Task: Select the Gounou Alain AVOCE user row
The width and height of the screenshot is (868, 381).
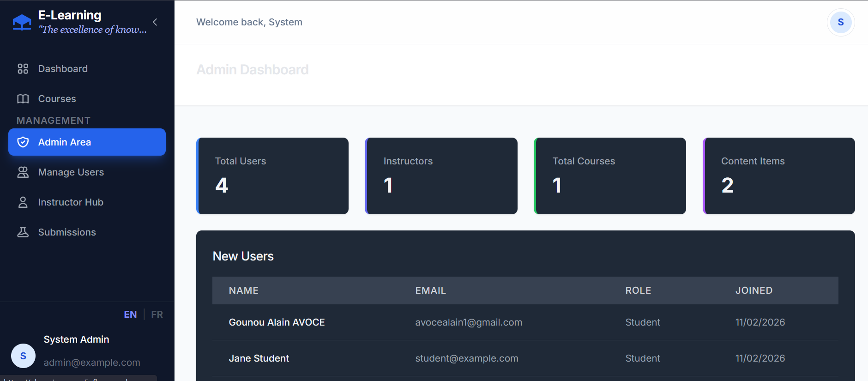Action: (x=525, y=322)
